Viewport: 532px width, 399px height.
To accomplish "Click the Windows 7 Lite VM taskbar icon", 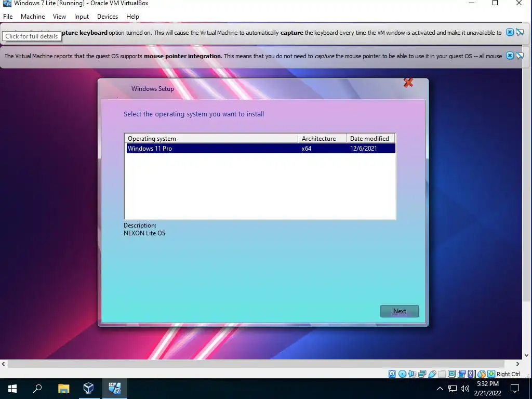I will click(x=114, y=389).
